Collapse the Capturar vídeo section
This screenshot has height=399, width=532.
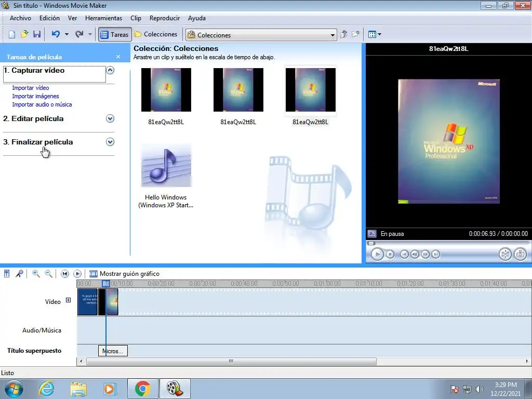110,70
